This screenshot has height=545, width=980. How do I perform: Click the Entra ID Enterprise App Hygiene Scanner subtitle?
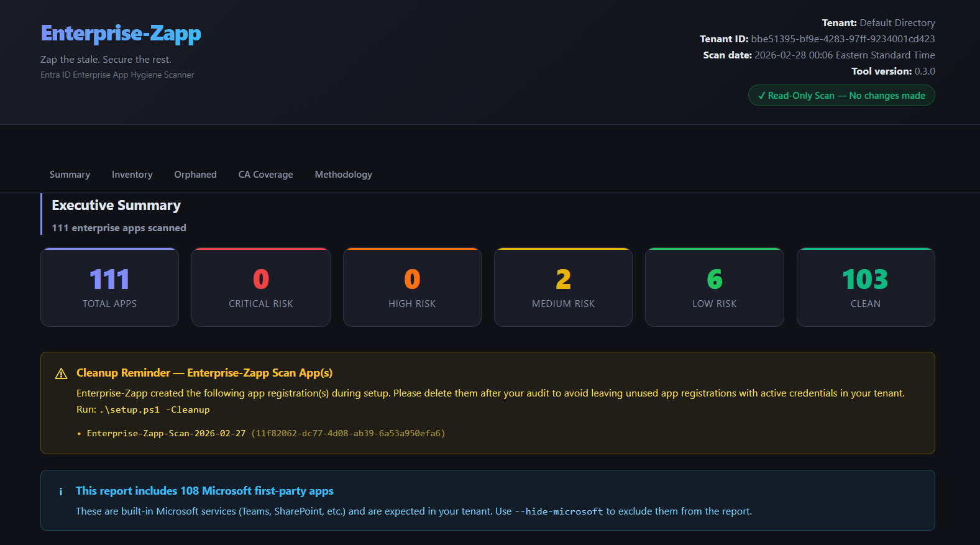(x=117, y=75)
